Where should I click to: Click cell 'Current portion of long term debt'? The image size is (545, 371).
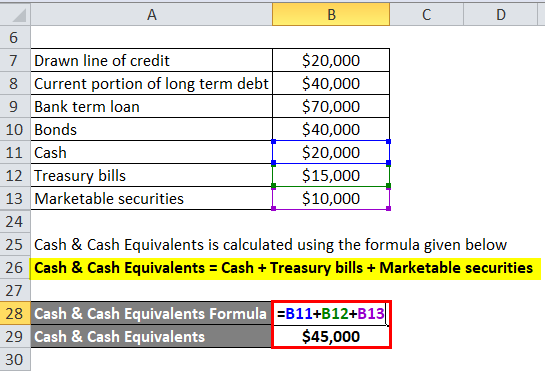click(x=152, y=83)
